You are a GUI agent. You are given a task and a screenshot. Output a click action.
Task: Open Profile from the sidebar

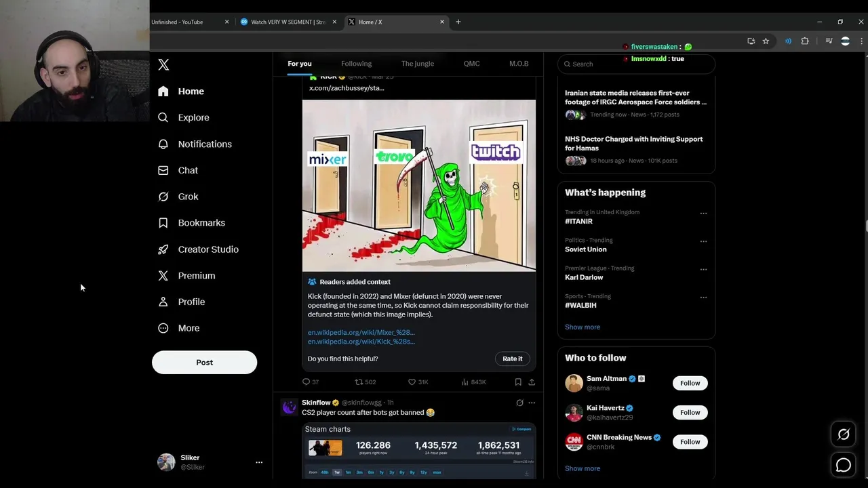click(181, 302)
